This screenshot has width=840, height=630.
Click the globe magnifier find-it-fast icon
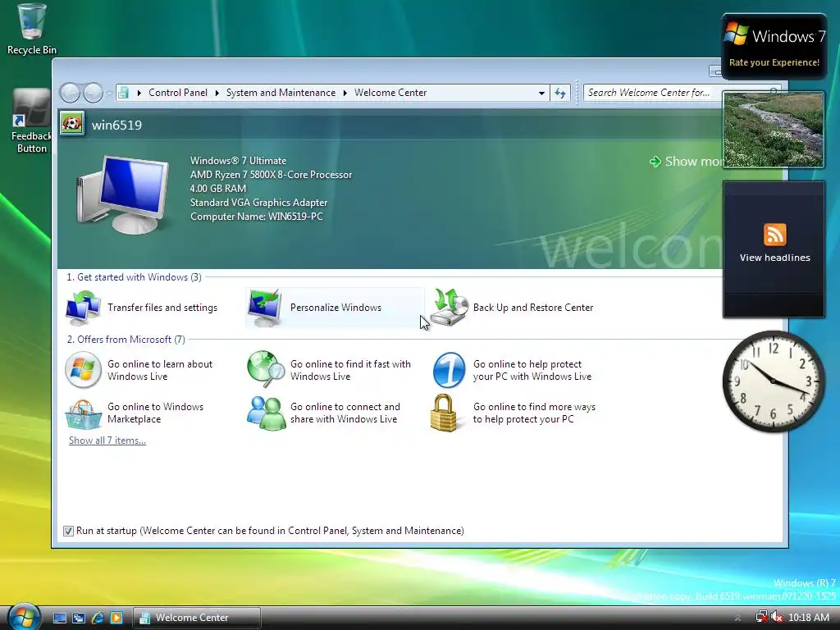[x=266, y=369]
